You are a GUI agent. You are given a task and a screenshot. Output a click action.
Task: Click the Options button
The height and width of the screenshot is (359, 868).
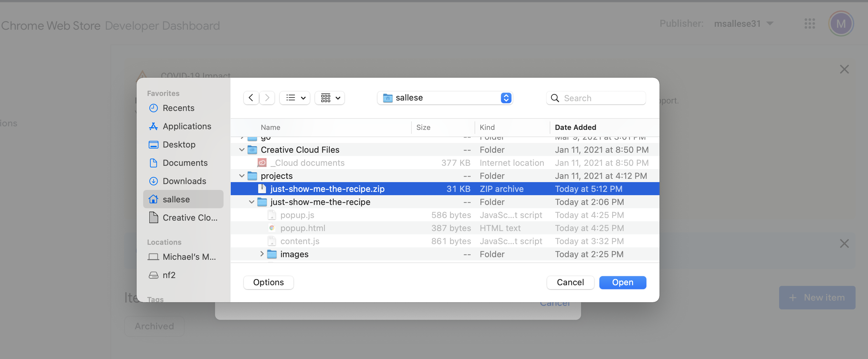coord(268,282)
